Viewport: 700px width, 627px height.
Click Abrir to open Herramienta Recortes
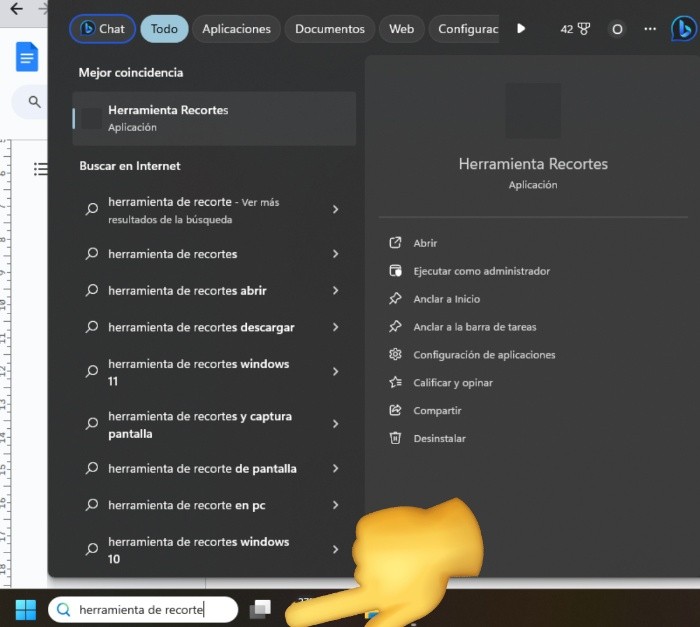pyautogui.click(x=425, y=243)
